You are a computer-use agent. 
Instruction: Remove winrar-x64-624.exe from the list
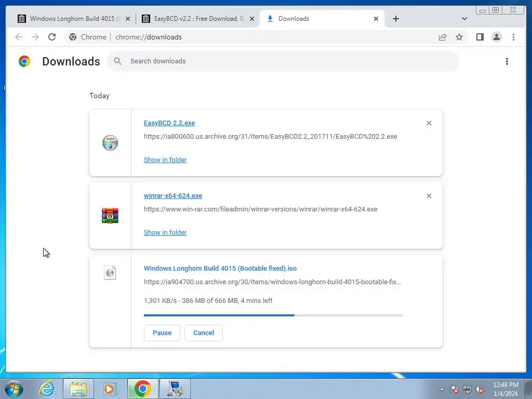[x=429, y=196]
